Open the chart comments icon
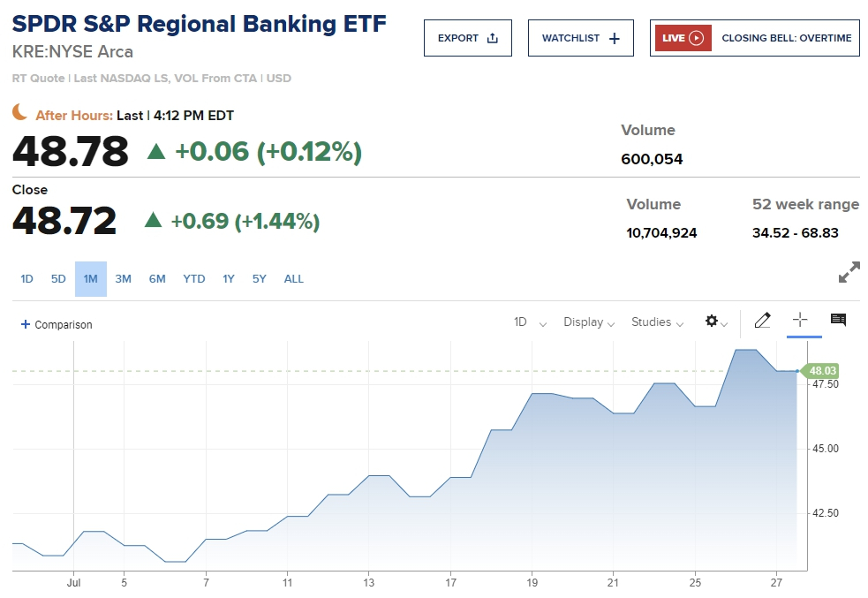 click(838, 321)
